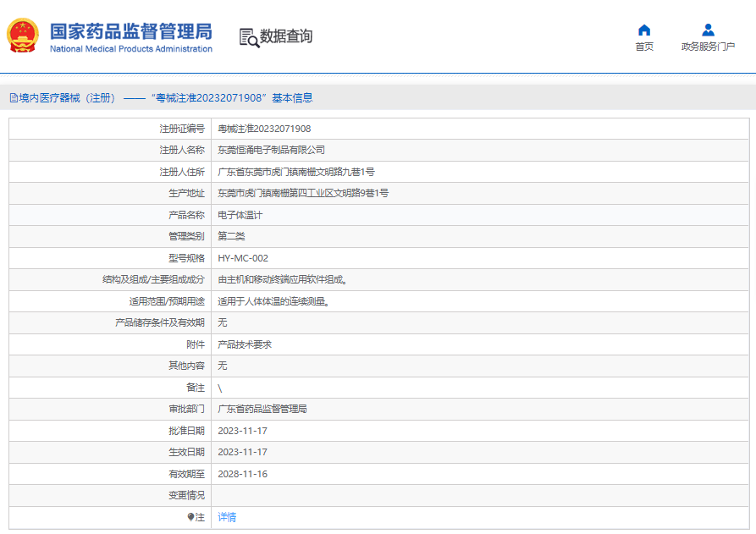Select 生效日期 value 2023-11-17
Viewport: 756px width, 534px height.
[242, 452]
